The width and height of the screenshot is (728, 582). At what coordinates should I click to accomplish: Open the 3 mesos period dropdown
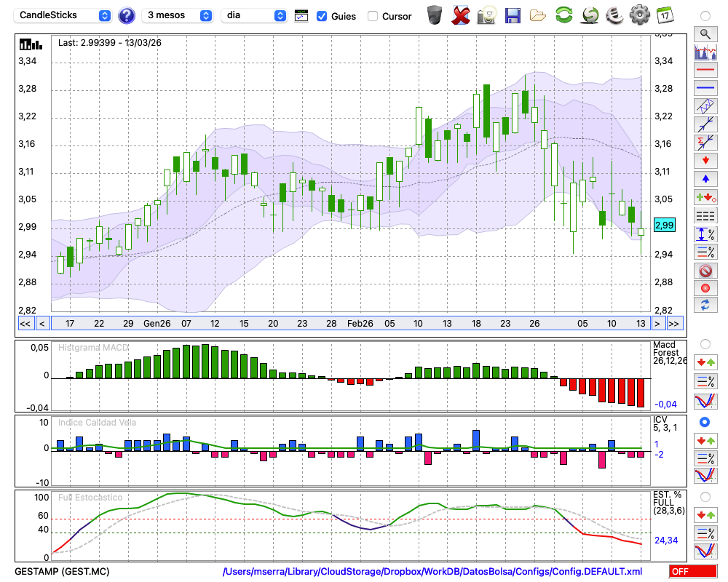178,15
